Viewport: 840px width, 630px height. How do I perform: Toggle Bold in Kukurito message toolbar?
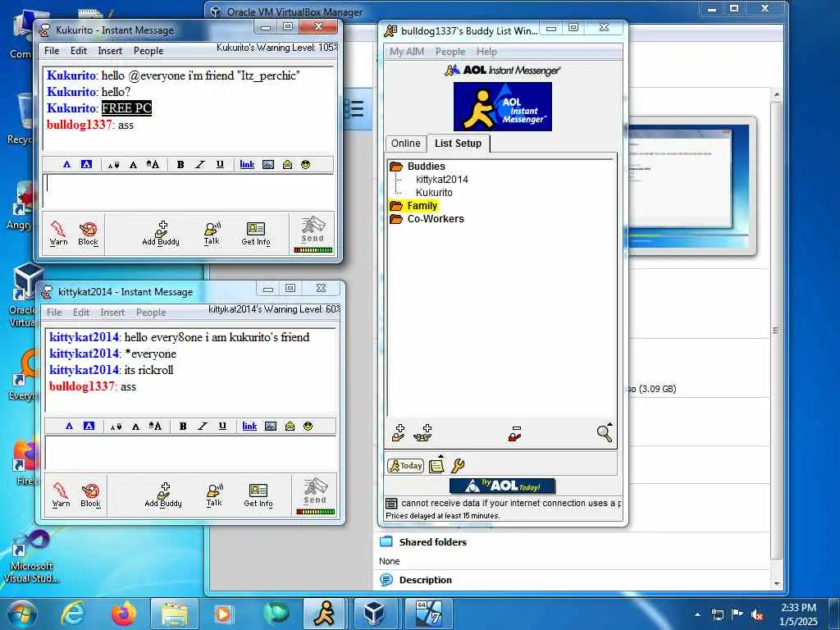(180, 164)
